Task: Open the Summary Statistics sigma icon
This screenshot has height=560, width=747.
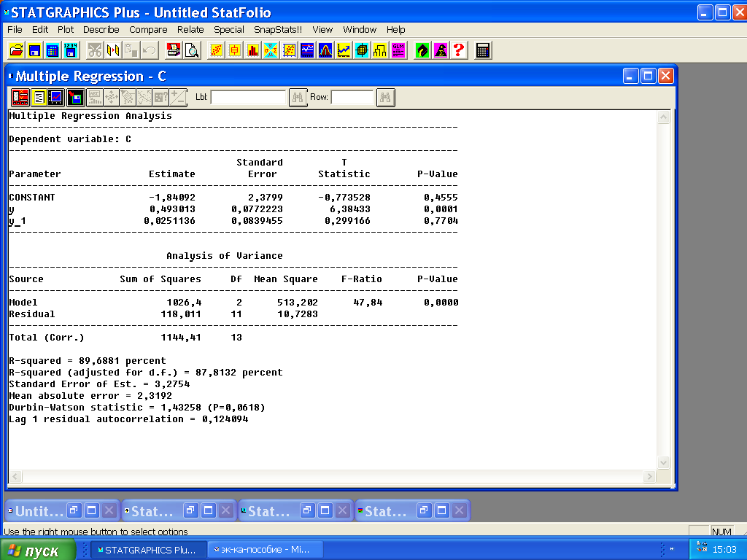Action: [271, 50]
